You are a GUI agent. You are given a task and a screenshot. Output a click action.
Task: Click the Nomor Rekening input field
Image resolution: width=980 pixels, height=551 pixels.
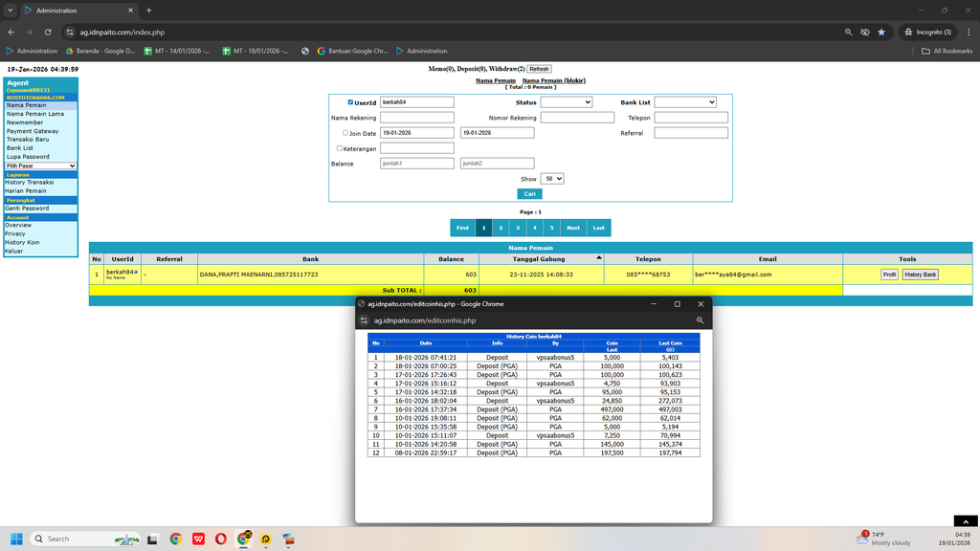[x=577, y=118]
